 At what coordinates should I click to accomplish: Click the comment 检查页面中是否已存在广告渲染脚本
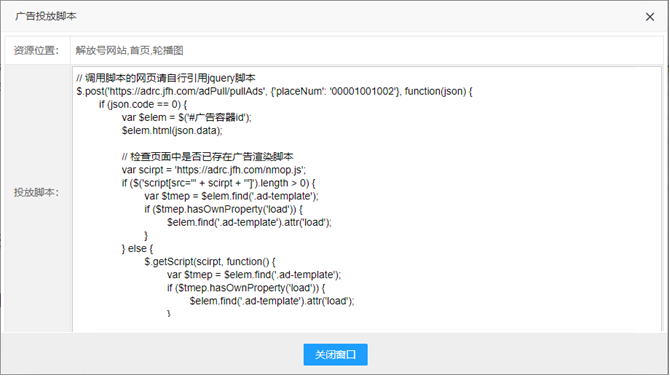[x=208, y=156]
